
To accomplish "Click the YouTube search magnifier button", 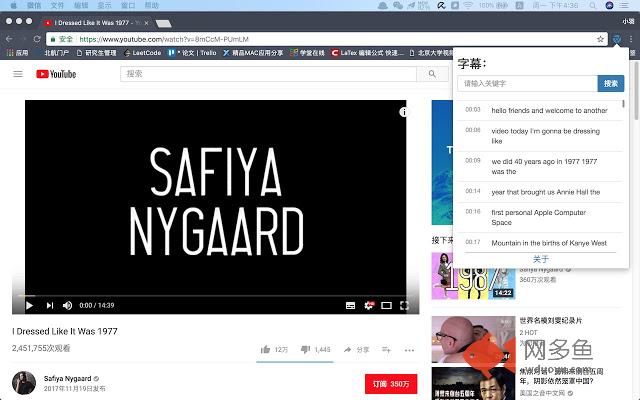I will coord(432,74).
